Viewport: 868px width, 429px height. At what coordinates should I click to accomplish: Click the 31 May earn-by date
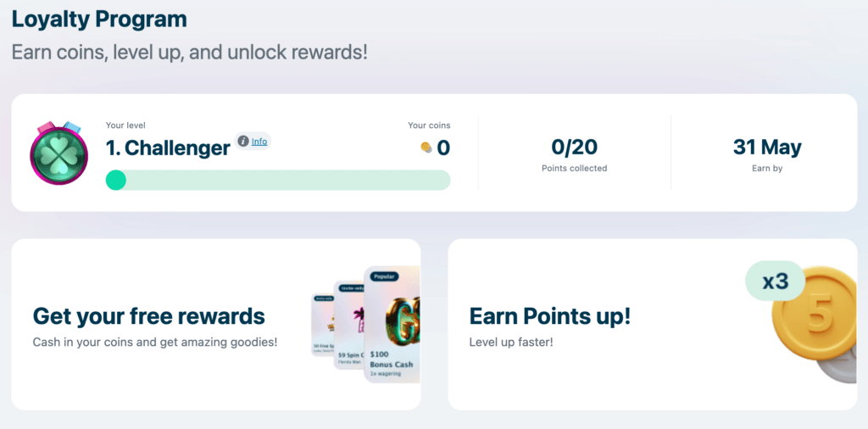(767, 148)
